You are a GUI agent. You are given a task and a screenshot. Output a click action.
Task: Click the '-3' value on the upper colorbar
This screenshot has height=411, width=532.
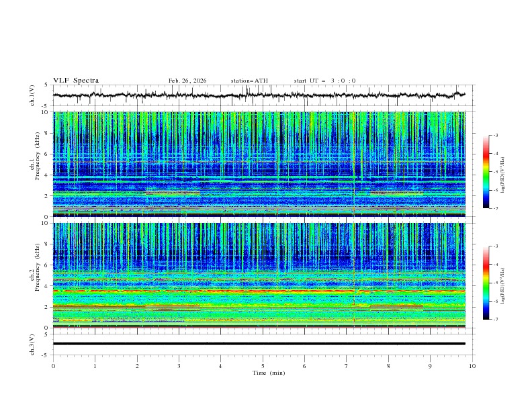496,136
